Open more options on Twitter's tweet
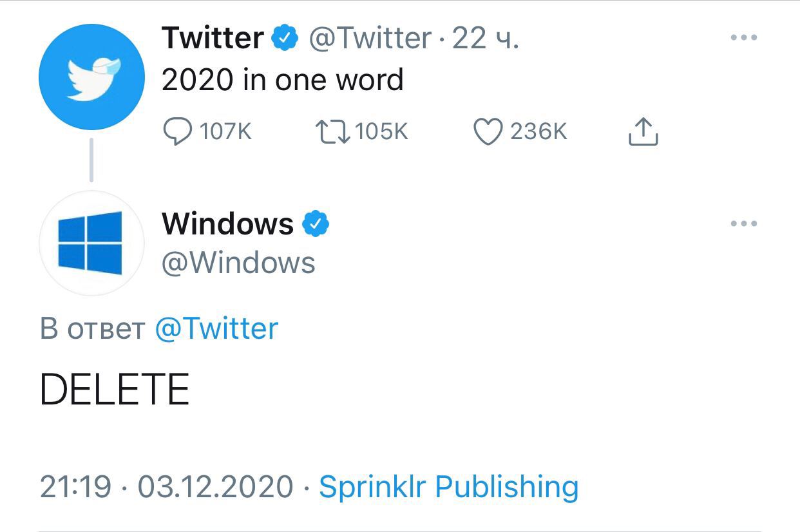 744,37
